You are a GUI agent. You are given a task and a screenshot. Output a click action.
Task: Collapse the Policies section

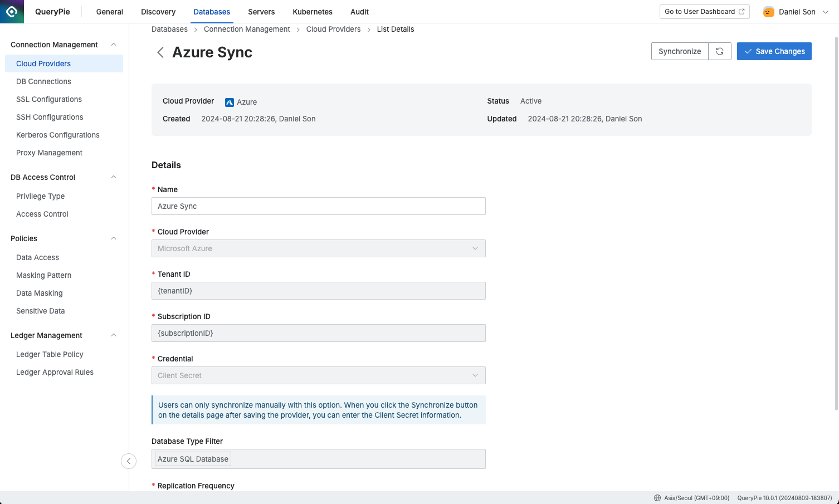[114, 238]
